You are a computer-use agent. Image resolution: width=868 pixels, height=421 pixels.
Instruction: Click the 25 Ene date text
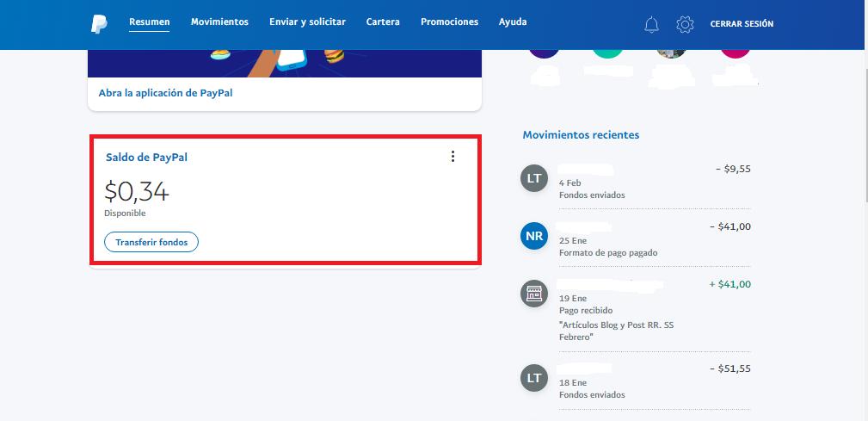572,241
